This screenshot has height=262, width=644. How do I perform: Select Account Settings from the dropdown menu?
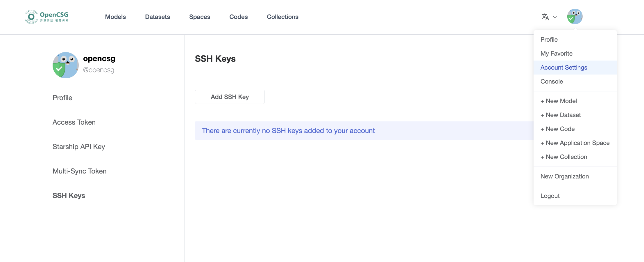[x=563, y=67]
